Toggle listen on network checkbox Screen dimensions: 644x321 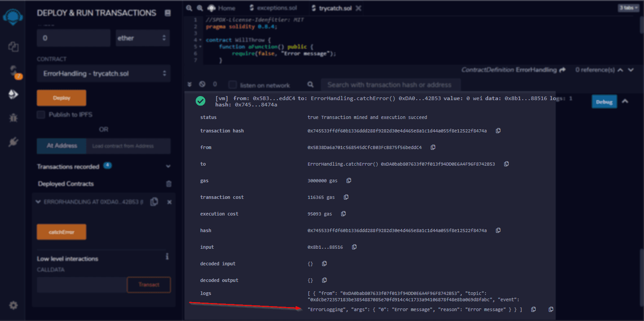click(x=232, y=85)
